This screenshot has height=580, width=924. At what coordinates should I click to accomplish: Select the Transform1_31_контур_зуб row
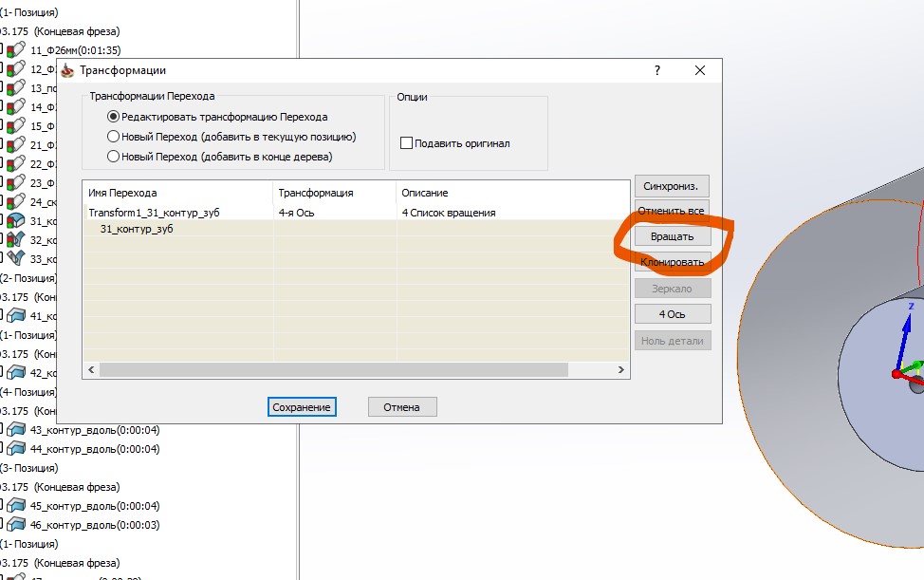[x=356, y=213]
